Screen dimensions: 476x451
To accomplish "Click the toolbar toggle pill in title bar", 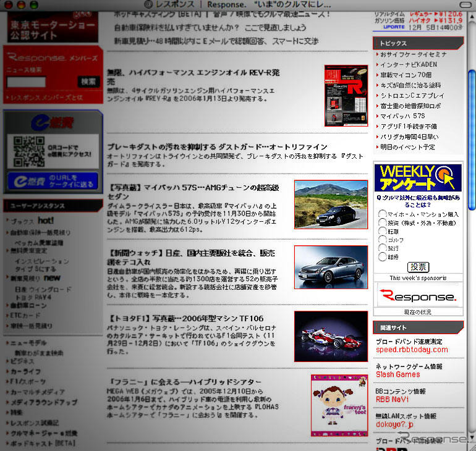I will click(467, 4).
